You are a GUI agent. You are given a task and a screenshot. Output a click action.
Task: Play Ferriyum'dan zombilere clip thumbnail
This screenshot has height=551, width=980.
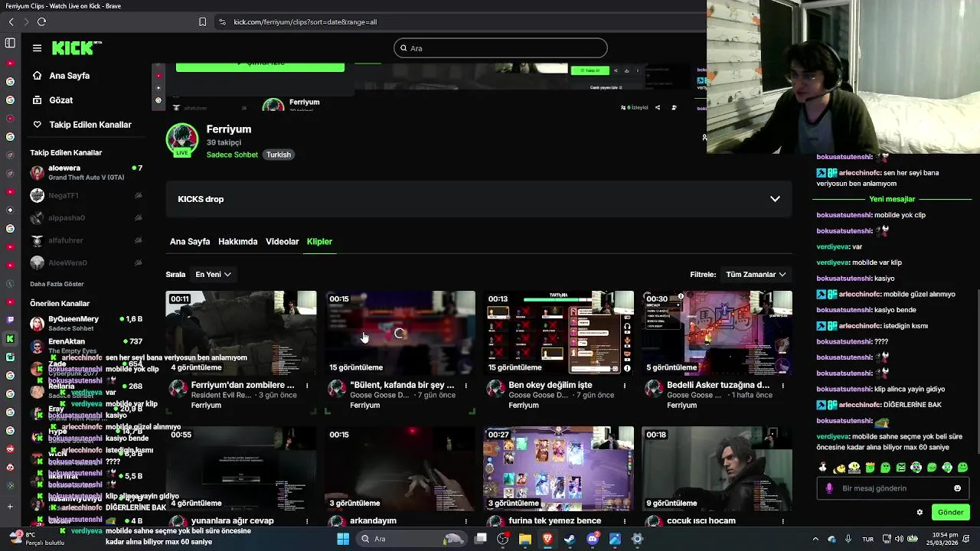(x=241, y=333)
